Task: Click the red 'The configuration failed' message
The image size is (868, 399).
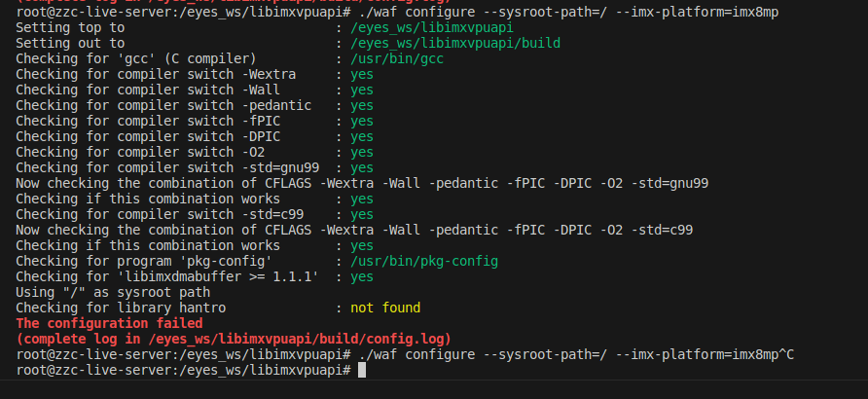Action: pos(109,323)
